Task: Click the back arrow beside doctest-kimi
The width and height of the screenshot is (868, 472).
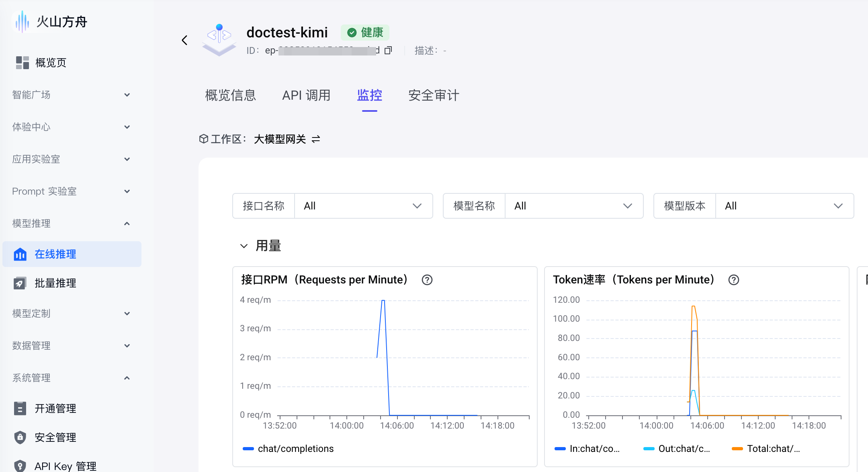Action: pyautogui.click(x=184, y=40)
